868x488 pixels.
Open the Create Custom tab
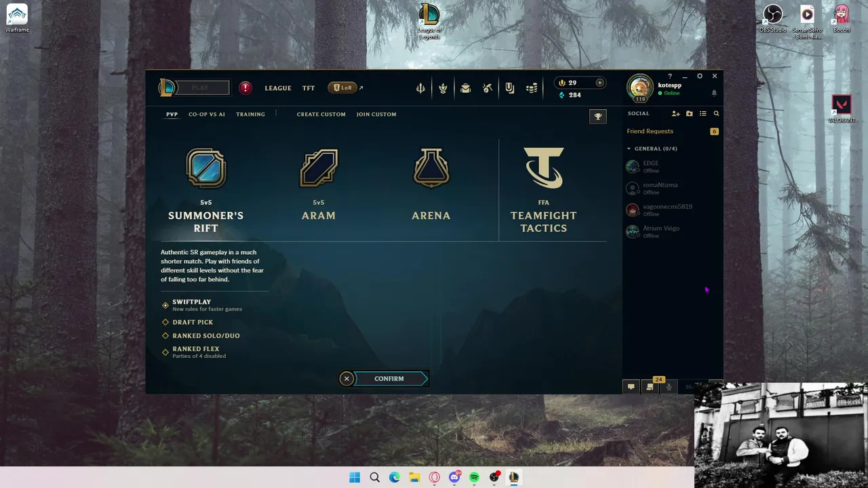coord(321,114)
